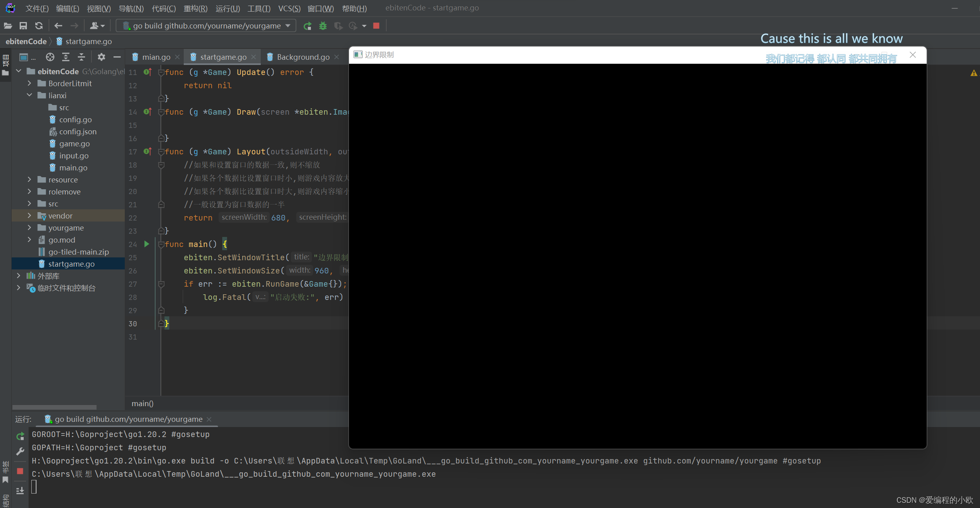Start debugging with the green bug icon
Screen dimensions: 980x508
[x=323, y=26]
